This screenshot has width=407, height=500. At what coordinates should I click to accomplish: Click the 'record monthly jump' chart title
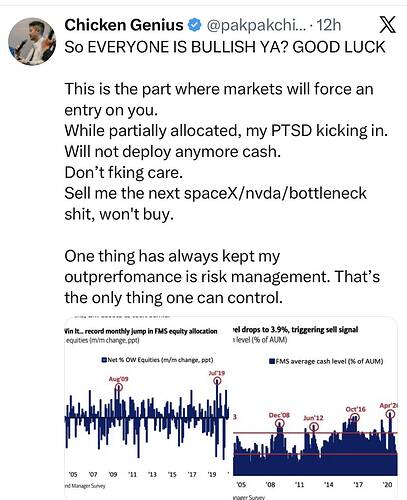click(x=141, y=331)
